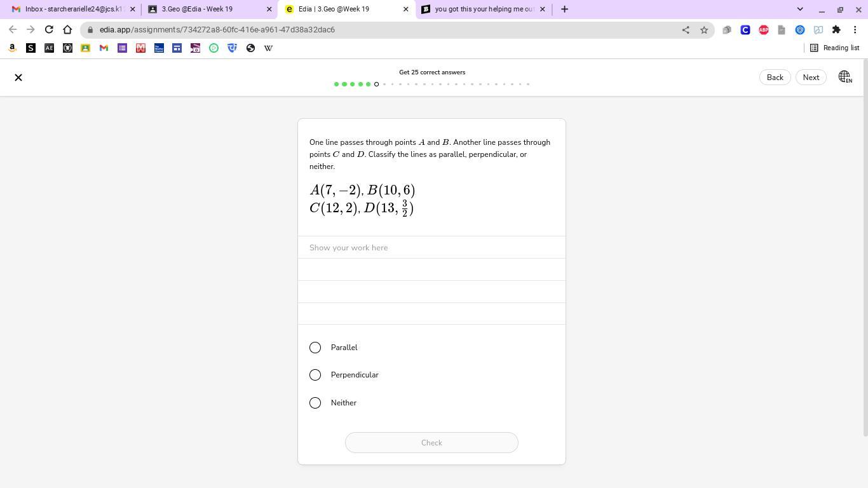Image resolution: width=868 pixels, height=488 pixels.
Task: Close the Edia assignment with the X icon
Action: click(x=18, y=78)
